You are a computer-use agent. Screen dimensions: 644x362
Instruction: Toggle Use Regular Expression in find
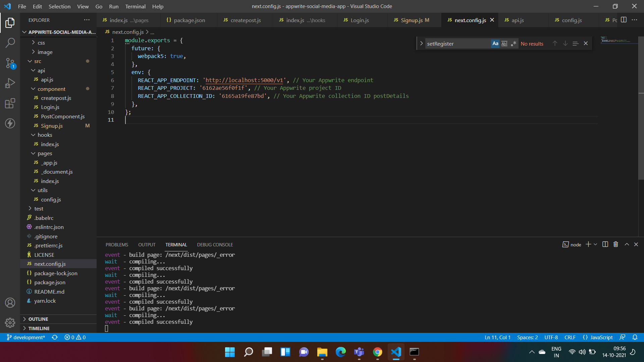tap(514, 44)
